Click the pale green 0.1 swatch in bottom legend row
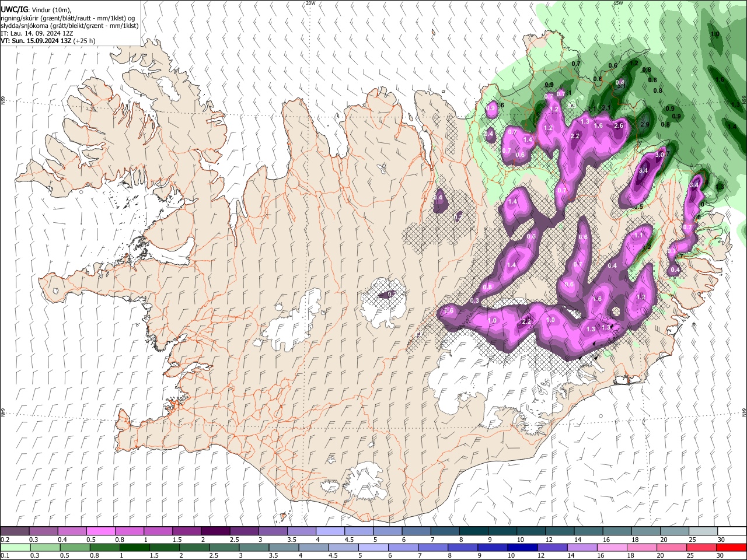This screenshot has width=747, height=560. click(x=15, y=548)
